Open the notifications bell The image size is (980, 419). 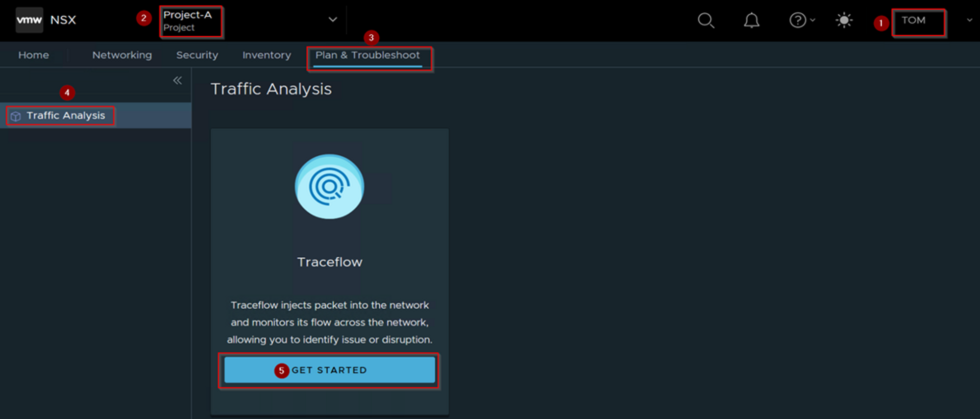click(x=751, y=21)
